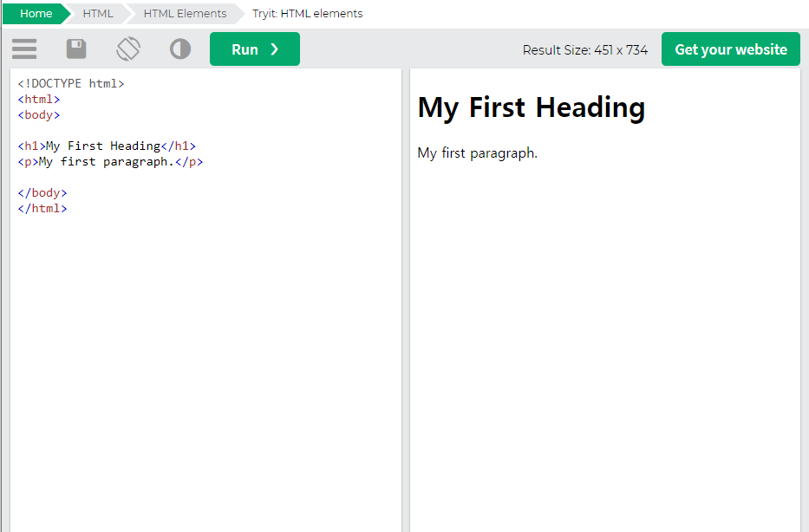The width and height of the screenshot is (809, 532).
Task: Place cursor on the opening <html> line
Action: coord(39,99)
